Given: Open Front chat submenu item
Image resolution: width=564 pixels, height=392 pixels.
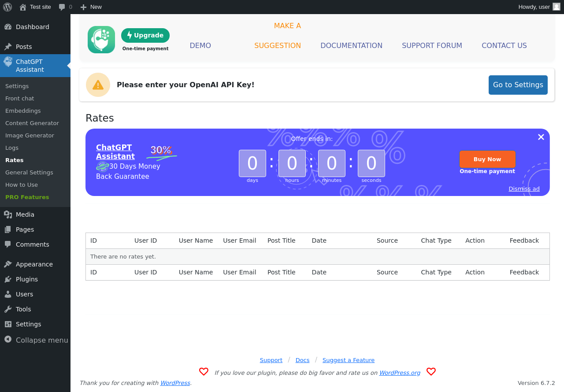Looking at the screenshot, I should point(19,99).
